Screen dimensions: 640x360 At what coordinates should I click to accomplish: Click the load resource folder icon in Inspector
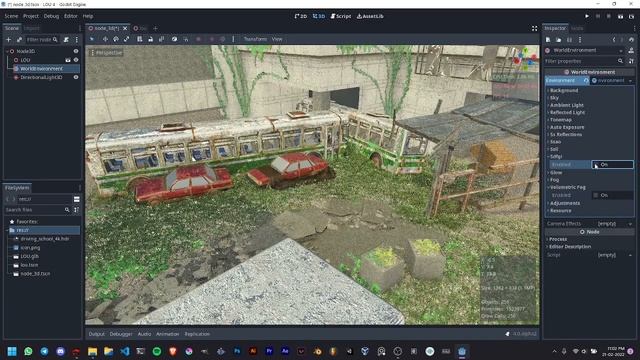point(558,40)
